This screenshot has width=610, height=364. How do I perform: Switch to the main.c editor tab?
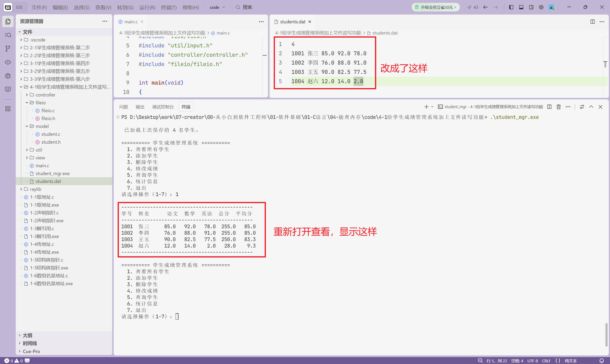(131, 22)
